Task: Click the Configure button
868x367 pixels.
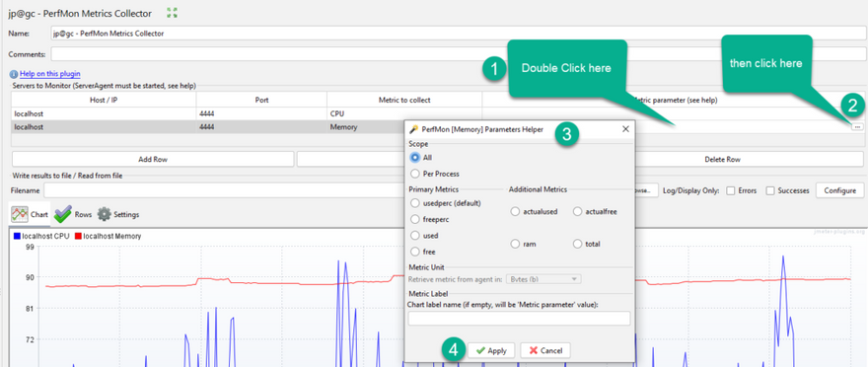Action: pos(839,190)
